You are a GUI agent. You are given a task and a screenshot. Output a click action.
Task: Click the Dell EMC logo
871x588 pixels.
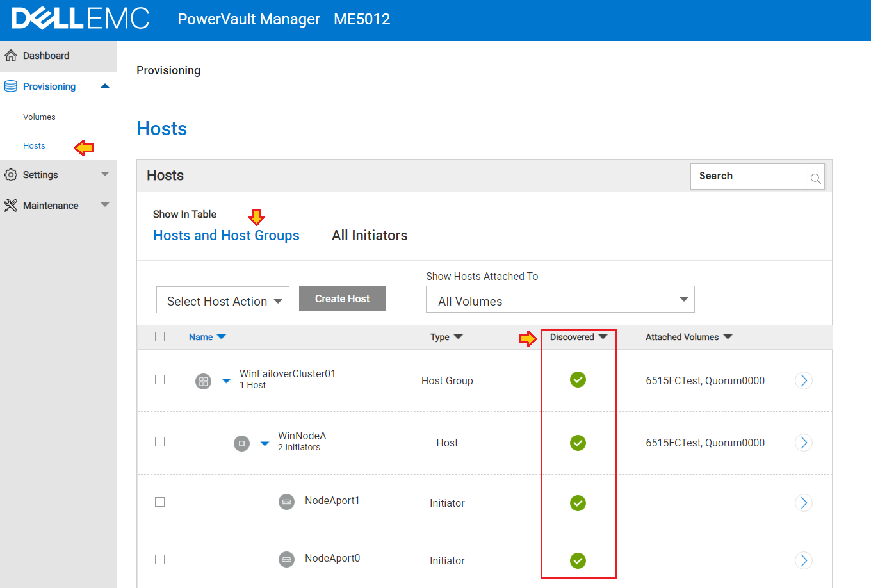pyautogui.click(x=80, y=19)
